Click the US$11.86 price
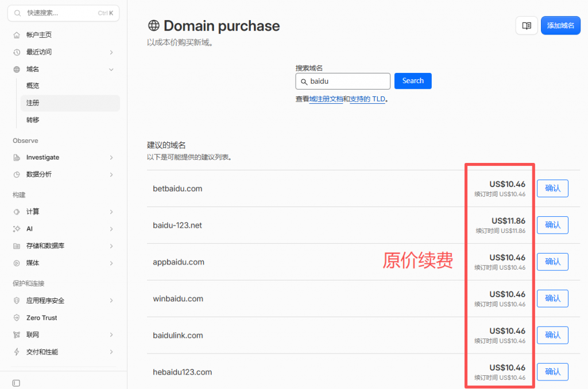 click(509, 221)
